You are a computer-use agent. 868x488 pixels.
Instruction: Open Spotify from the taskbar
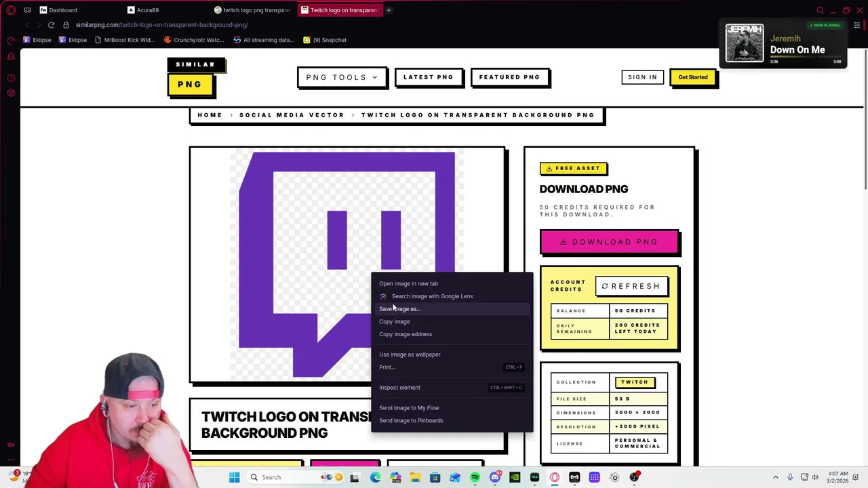tap(475, 477)
